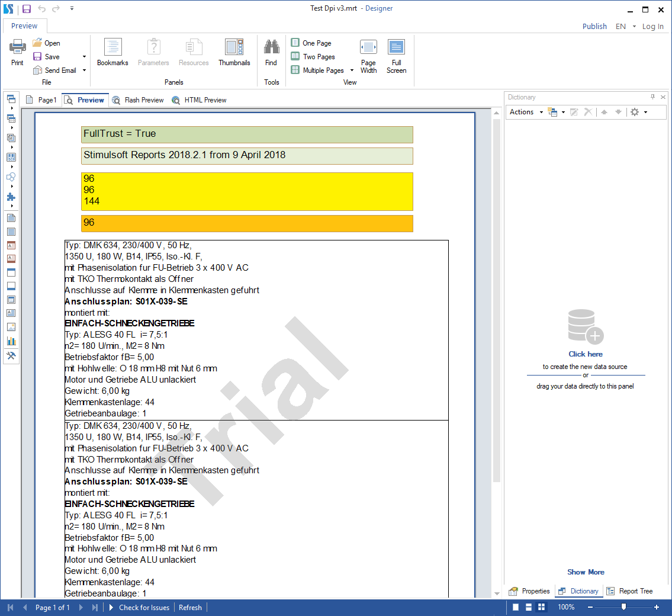Send the report by email
This screenshot has height=616, width=672.
(x=55, y=70)
